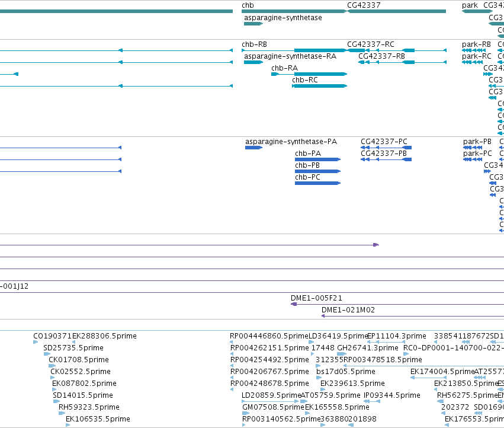The height and width of the screenshot is (428, 504).
Task: Click the chb-PA protein bar
Action: click(317, 159)
